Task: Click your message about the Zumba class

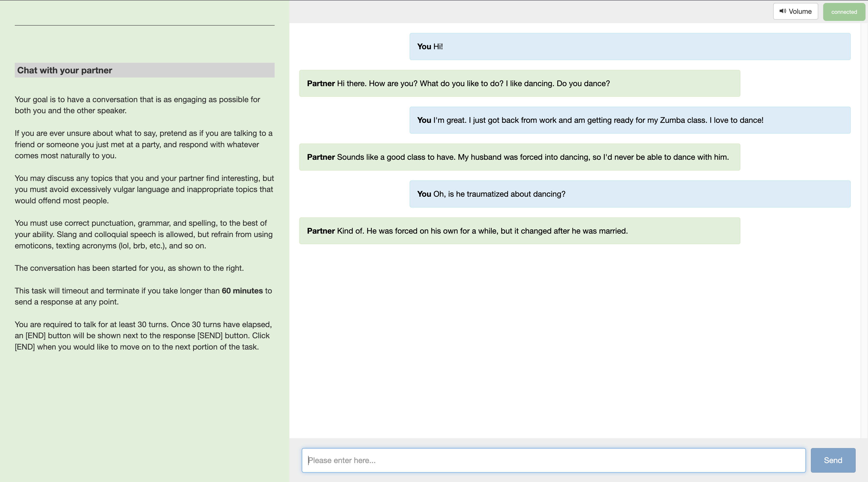Action: [x=629, y=120]
